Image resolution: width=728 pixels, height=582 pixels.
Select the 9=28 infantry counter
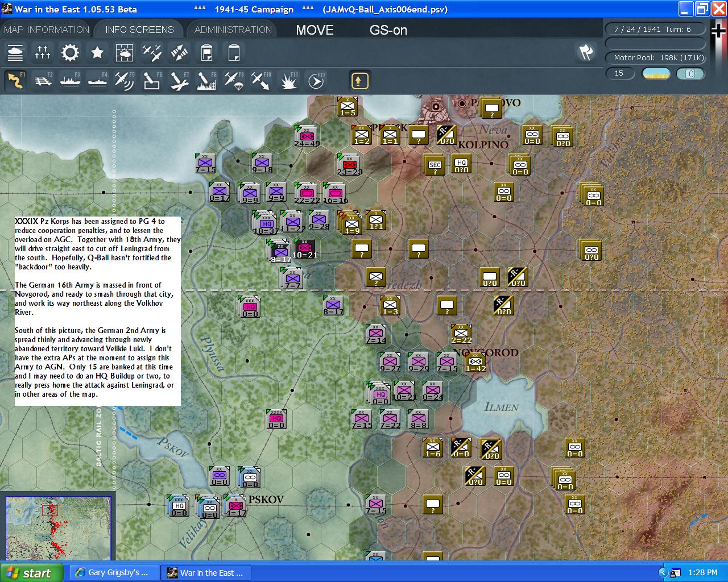318,221
